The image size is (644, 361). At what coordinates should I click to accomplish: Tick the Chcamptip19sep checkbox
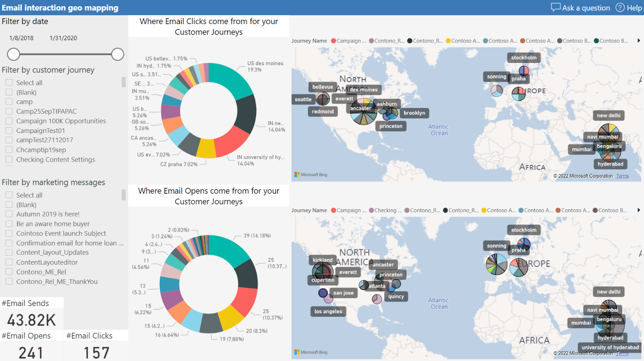pyautogui.click(x=9, y=149)
